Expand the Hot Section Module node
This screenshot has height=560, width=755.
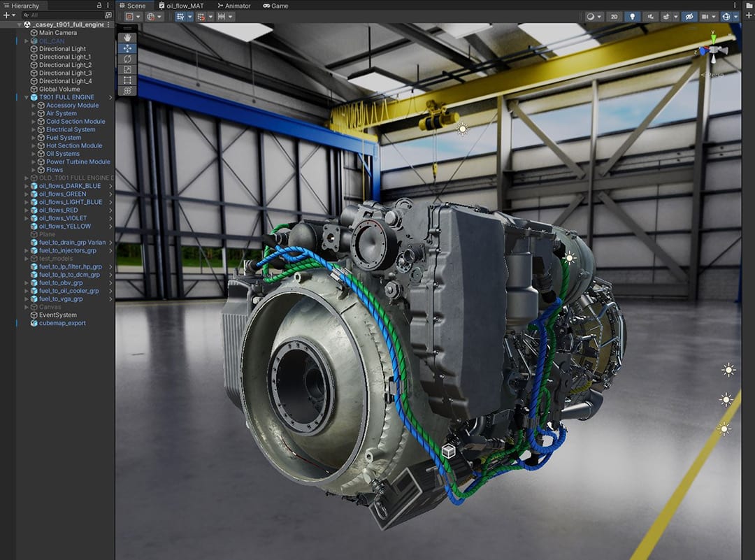[x=34, y=145]
